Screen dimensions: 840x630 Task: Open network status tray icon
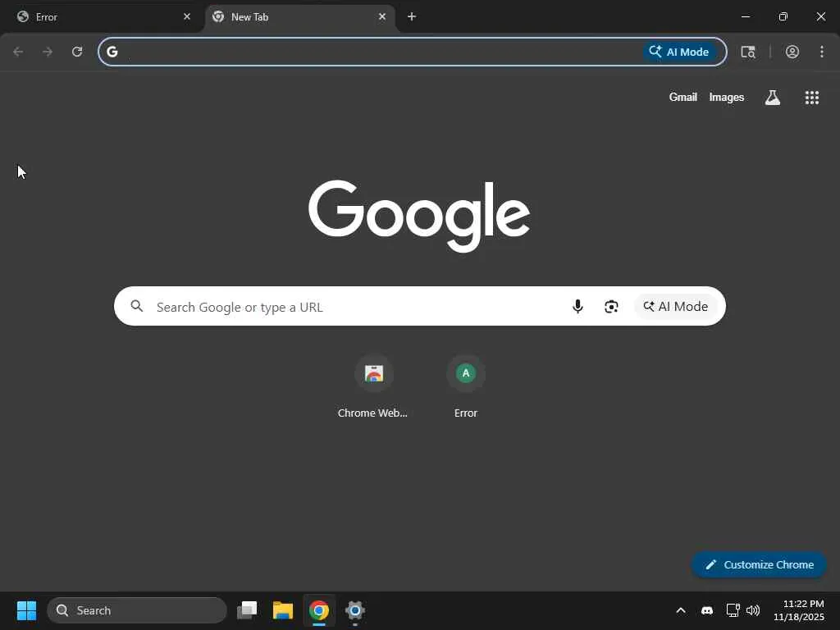click(733, 610)
